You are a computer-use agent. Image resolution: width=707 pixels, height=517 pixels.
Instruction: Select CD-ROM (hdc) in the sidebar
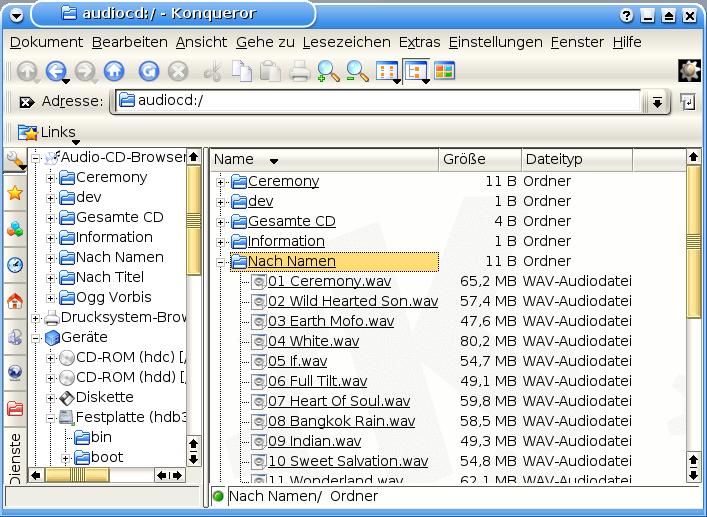click(x=124, y=357)
